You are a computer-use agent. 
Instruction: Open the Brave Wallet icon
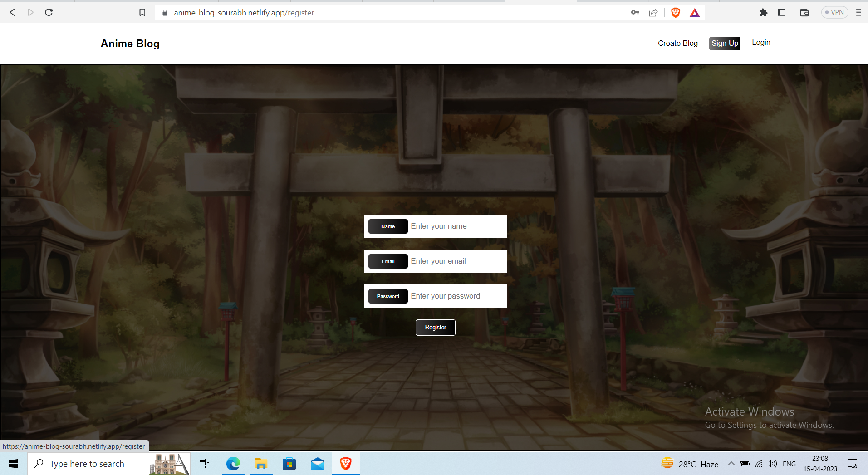(804, 12)
